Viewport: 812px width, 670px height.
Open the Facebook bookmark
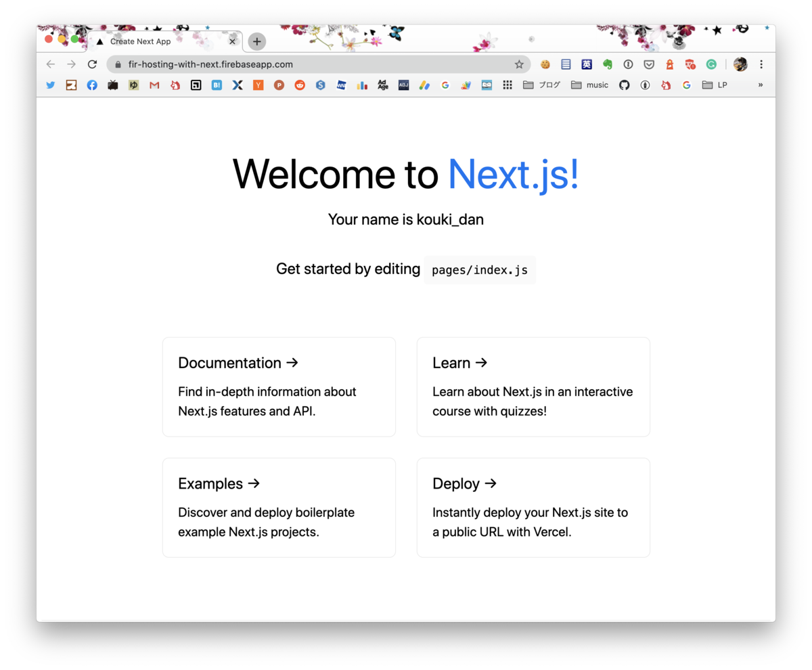(92, 85)
